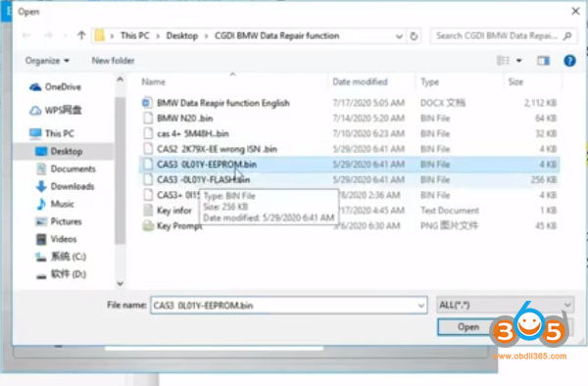Go forward with the Forward arrow
The height and width of the screenshot is (386, 588).
(x=48, y=35)
